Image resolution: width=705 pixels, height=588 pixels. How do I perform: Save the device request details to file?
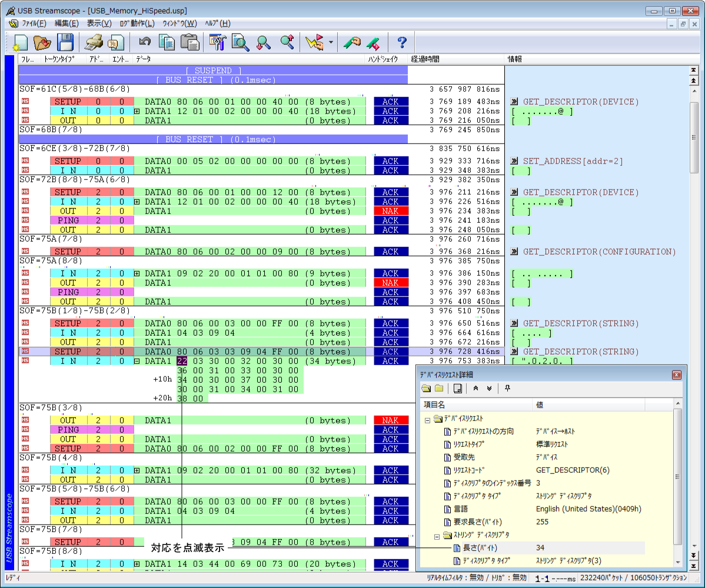pyautogui.click(x=458, y=389)
